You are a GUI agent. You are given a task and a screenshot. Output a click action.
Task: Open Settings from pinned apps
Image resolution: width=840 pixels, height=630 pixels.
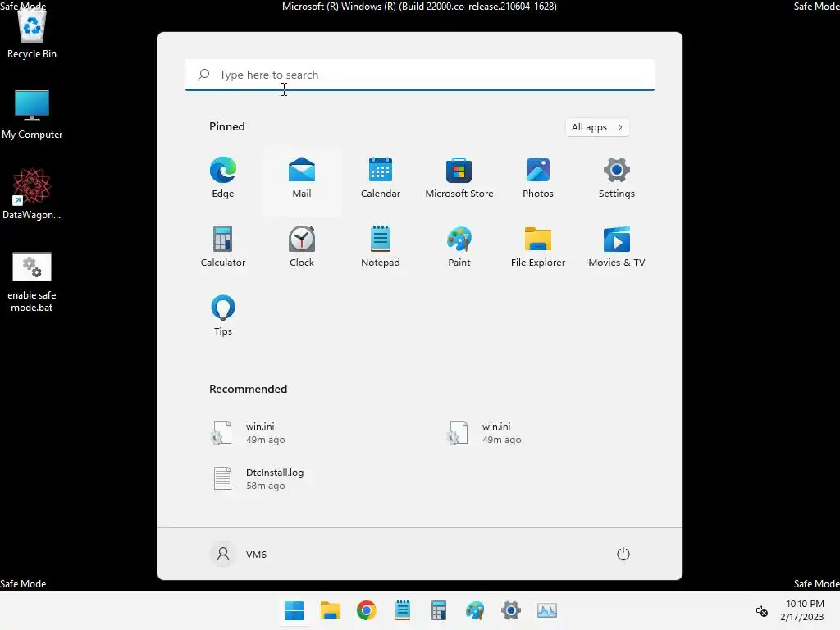tap(617, 178)
